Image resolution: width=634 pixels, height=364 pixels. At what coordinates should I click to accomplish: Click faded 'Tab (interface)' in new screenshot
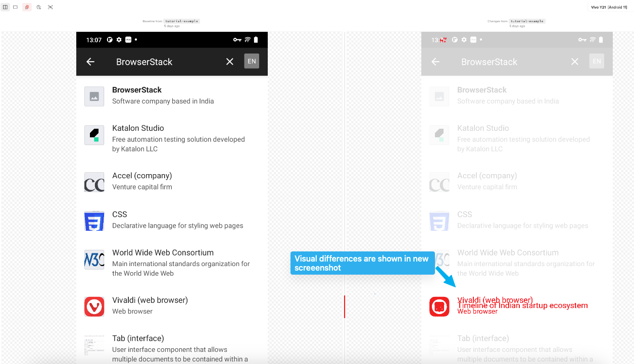(483, 338)
